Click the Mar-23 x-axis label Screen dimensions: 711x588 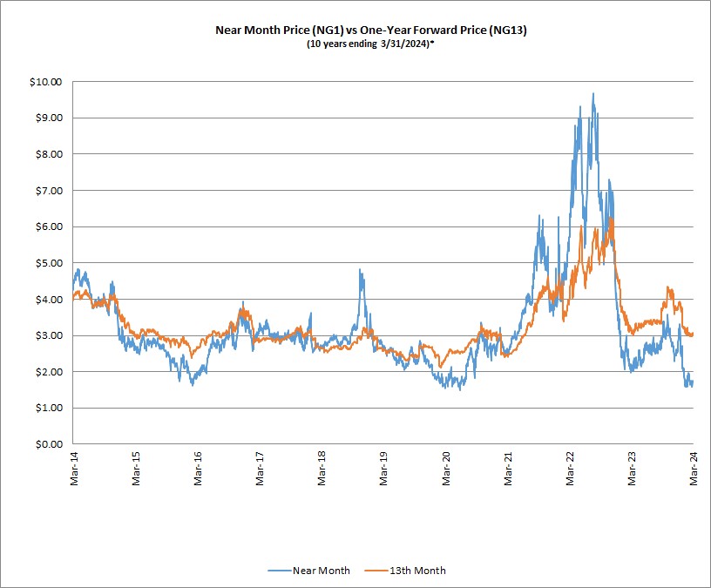tap(632, 469)
